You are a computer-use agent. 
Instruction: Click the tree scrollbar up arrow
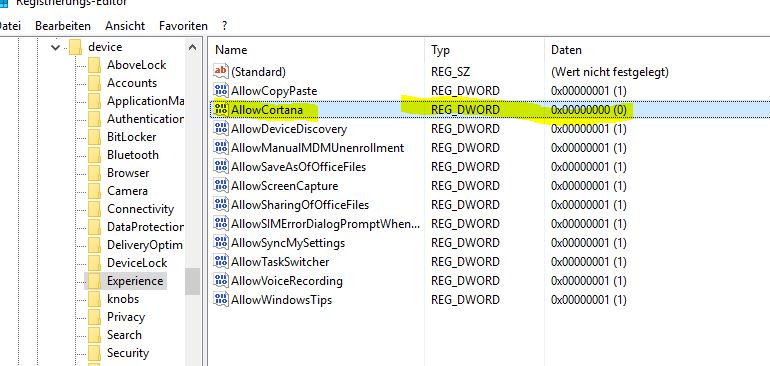192,48
